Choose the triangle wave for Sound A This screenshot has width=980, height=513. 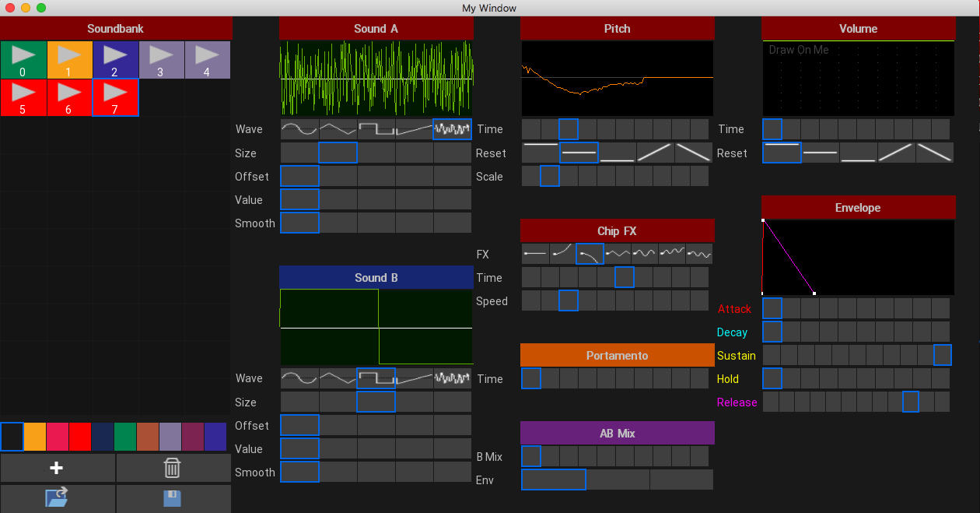(x=338, y=129)
